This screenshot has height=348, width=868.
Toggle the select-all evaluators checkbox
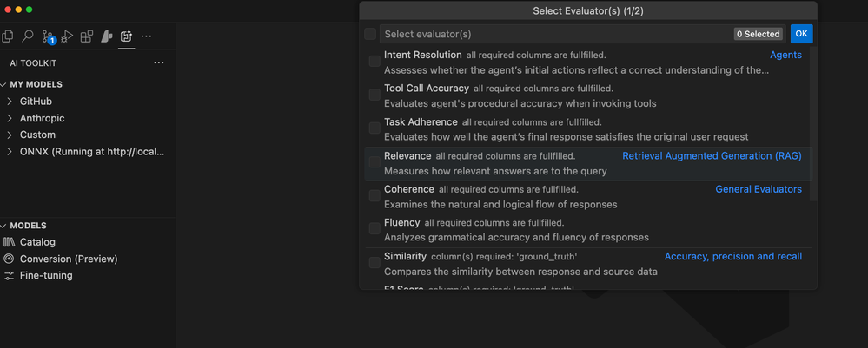point(371,34)
